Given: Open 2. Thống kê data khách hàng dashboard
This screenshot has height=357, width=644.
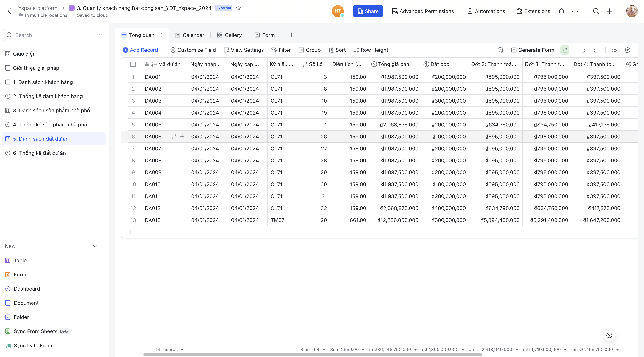Looking at the screenshot, I should coord(54,96).
